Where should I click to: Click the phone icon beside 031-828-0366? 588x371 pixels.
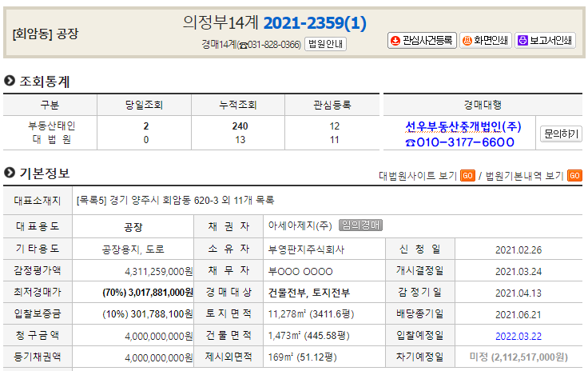(244, 46)
